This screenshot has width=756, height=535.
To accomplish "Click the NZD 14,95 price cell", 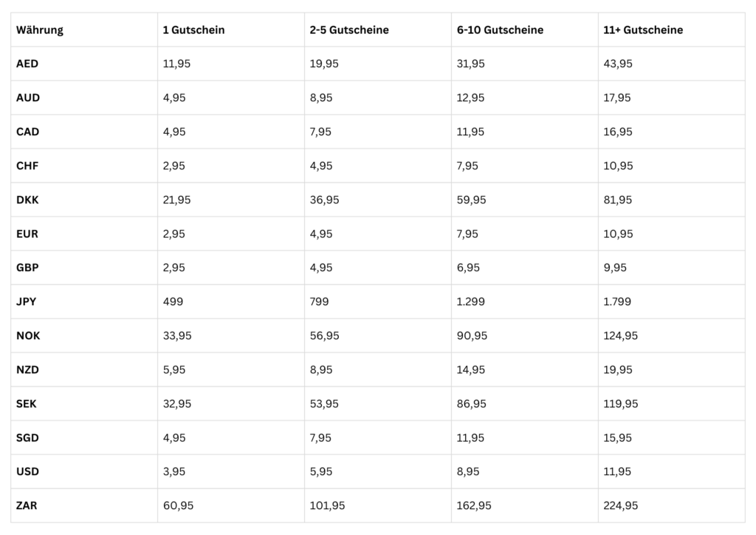I will pyautogui.click(x=525, y=370).
